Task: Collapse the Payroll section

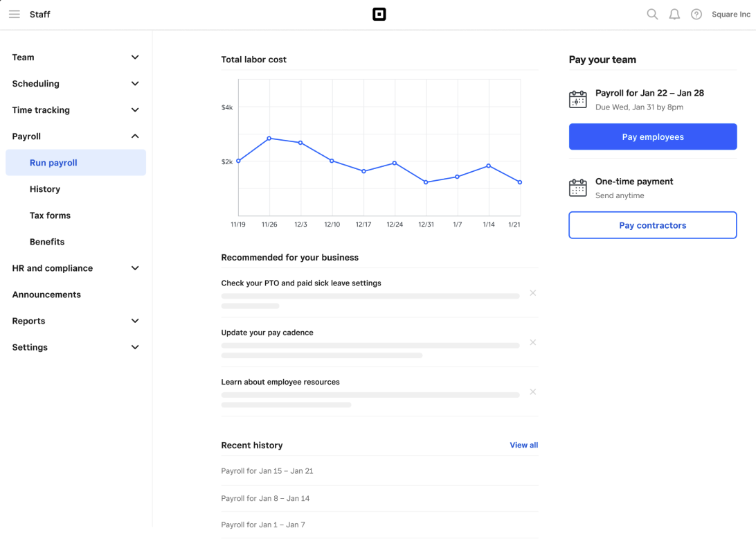Action: click(134, 136)
